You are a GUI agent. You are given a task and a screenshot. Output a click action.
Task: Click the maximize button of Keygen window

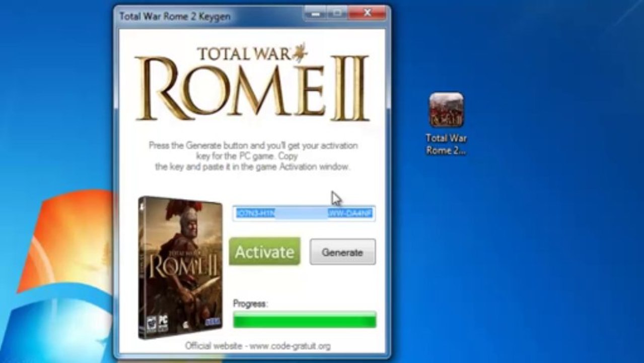pyautogui.click(x=337, y=13)
